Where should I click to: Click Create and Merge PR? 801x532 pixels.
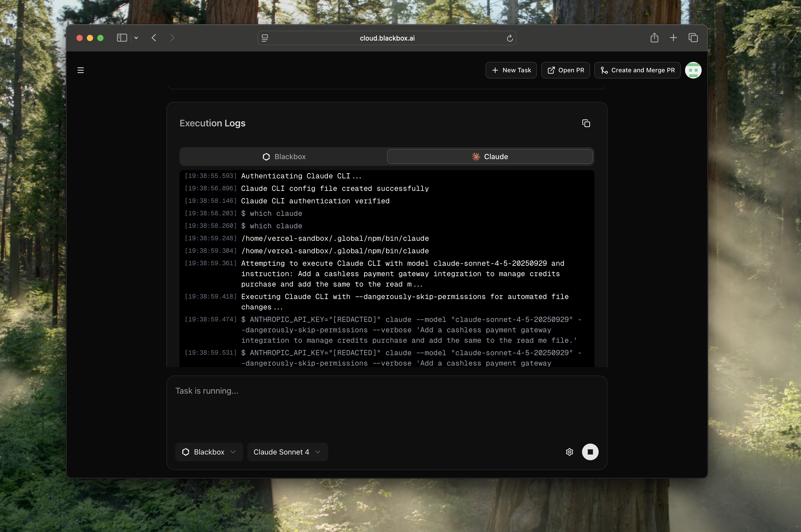pos(637,70)
